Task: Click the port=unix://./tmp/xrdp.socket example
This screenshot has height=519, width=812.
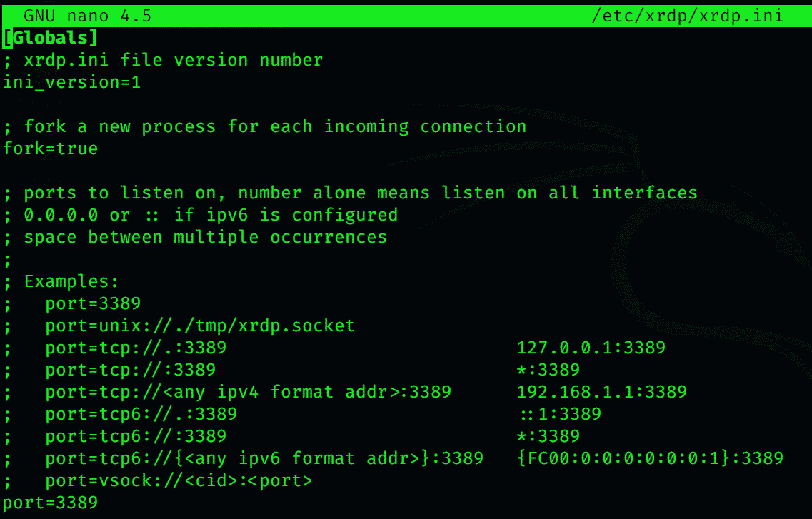Action: click(x=200, y=326)
